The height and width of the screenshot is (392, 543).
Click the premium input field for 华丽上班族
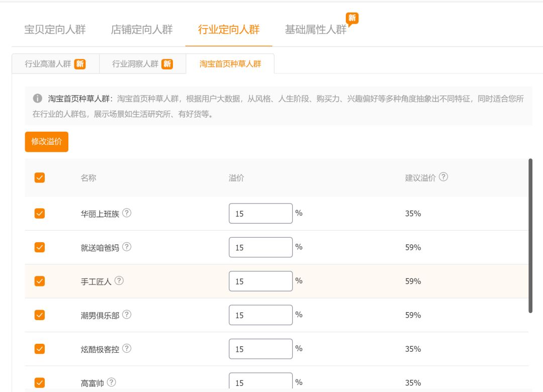pos(260,213)
